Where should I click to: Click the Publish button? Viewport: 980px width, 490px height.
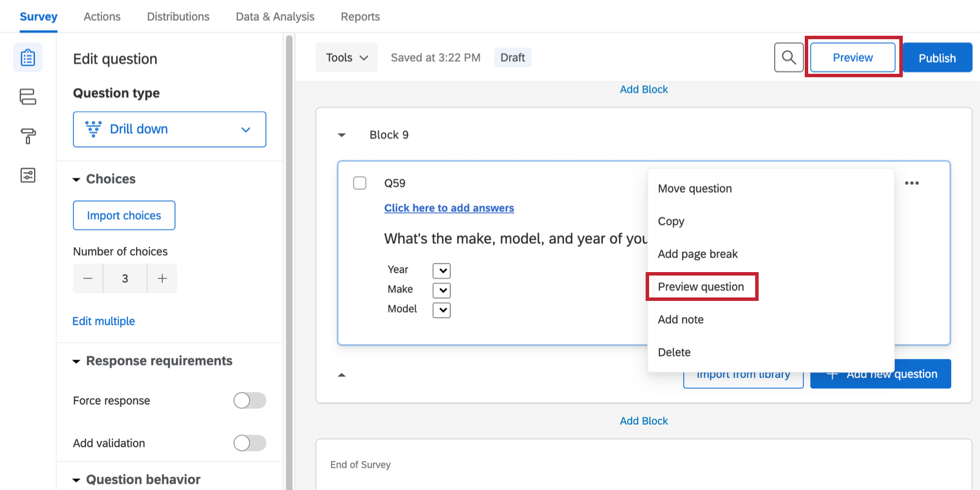[x=937, y=58]
